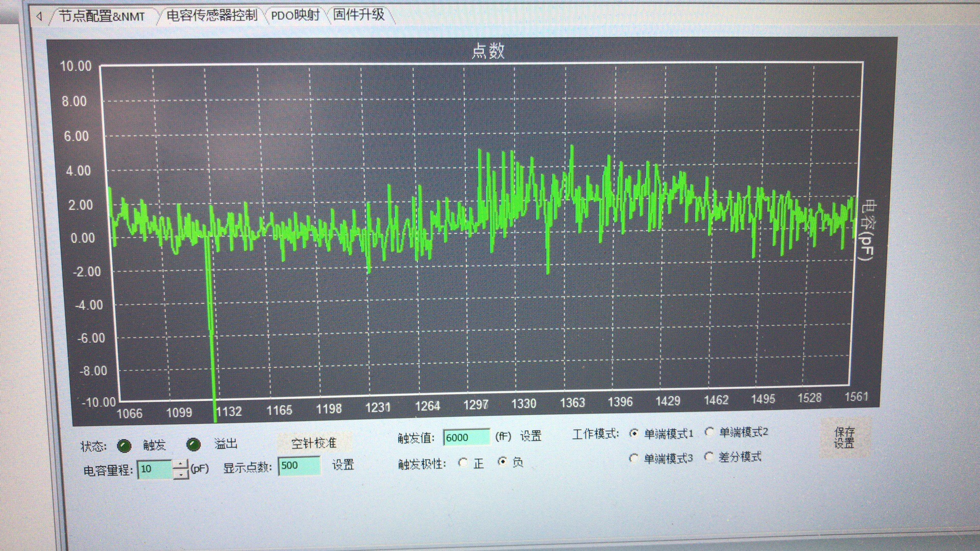Click the 保存设置 button
This screenshot has height=551, width=980.
tap(844, 438)
